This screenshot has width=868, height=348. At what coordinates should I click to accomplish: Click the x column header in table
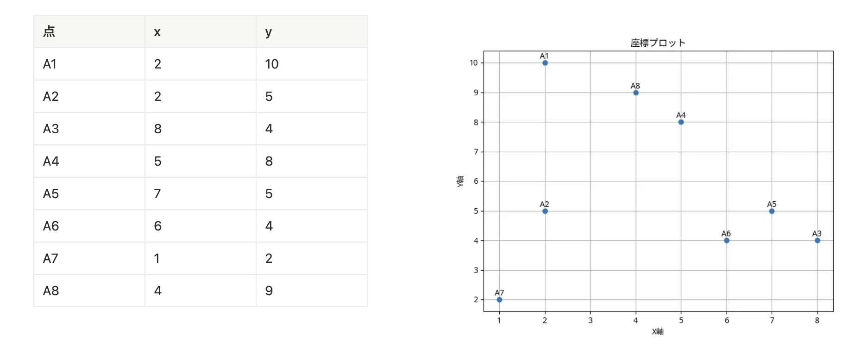[157, 32]
